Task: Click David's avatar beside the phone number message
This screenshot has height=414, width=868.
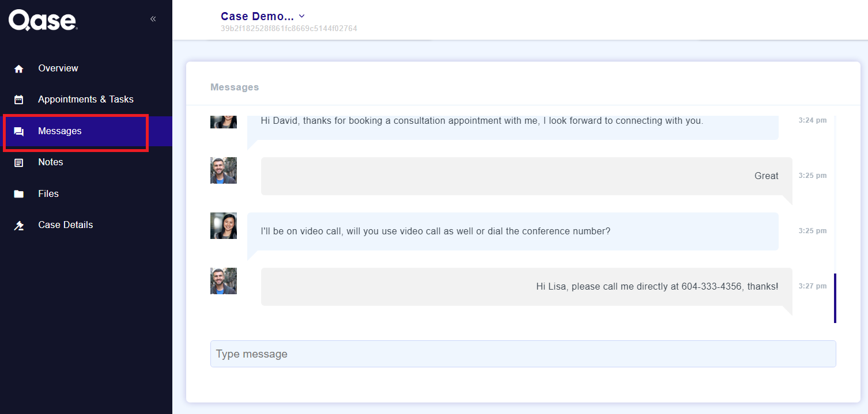Action: (224, 281)
